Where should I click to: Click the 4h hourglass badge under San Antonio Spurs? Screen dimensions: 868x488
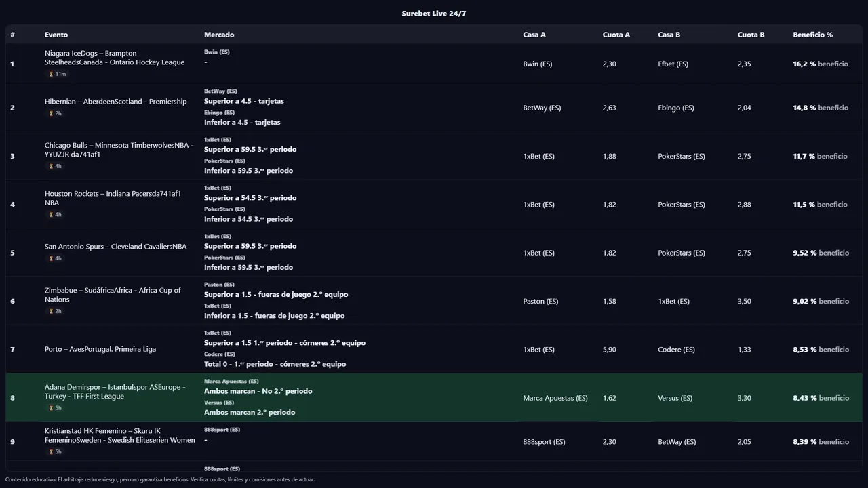55,258
